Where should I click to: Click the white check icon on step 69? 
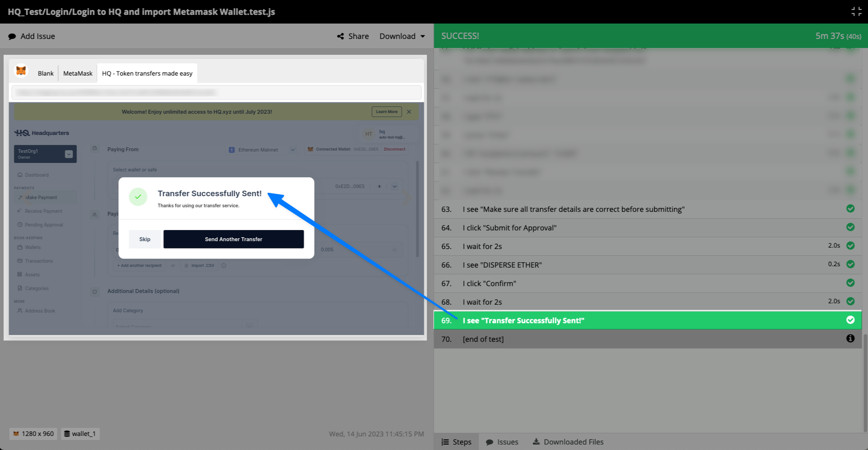click(850, 320)
